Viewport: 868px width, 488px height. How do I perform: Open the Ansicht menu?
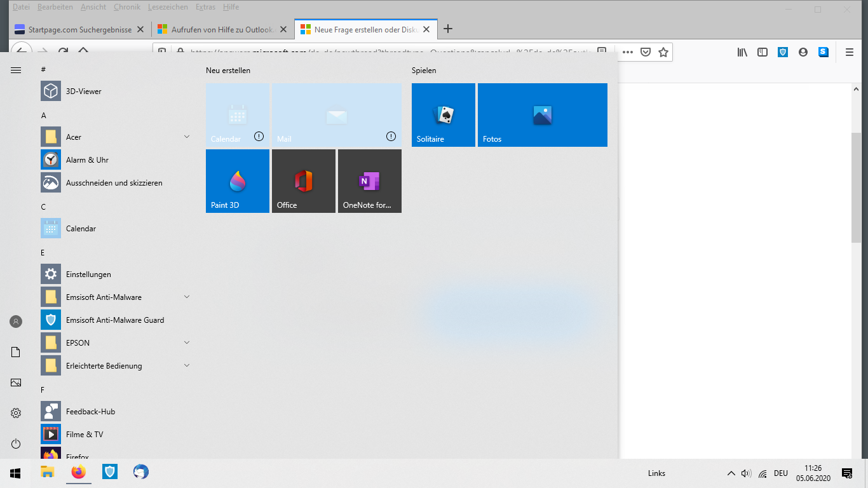(93, 7)
